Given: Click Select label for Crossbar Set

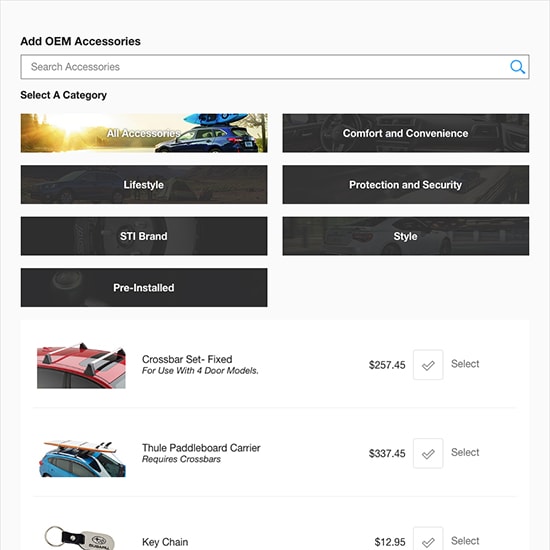Looking at the screenshot, I should click(465, 364).
